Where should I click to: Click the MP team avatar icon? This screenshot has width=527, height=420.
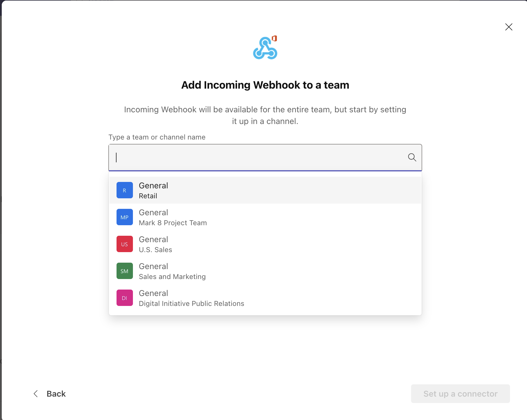point(125,217)
